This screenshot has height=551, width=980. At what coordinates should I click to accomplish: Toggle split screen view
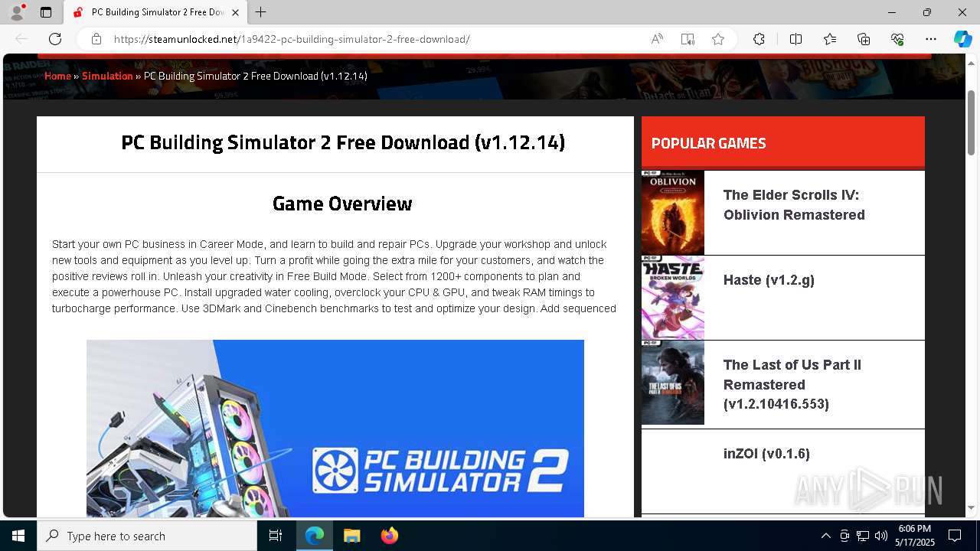tap(795, 39)
